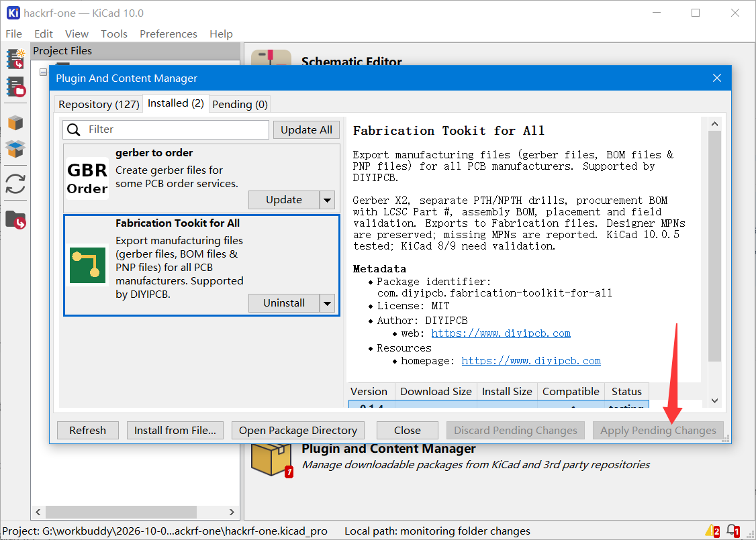Click Project Files scroll right arrow

232,512
